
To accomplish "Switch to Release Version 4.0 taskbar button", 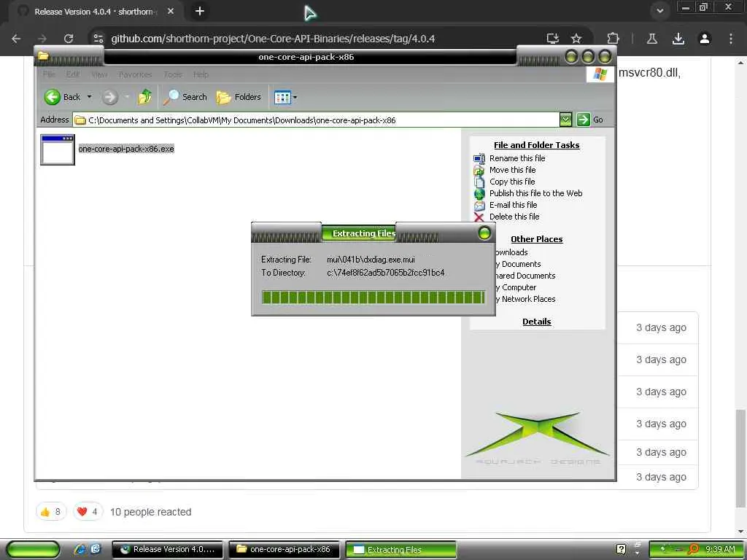I will (167, 550).
